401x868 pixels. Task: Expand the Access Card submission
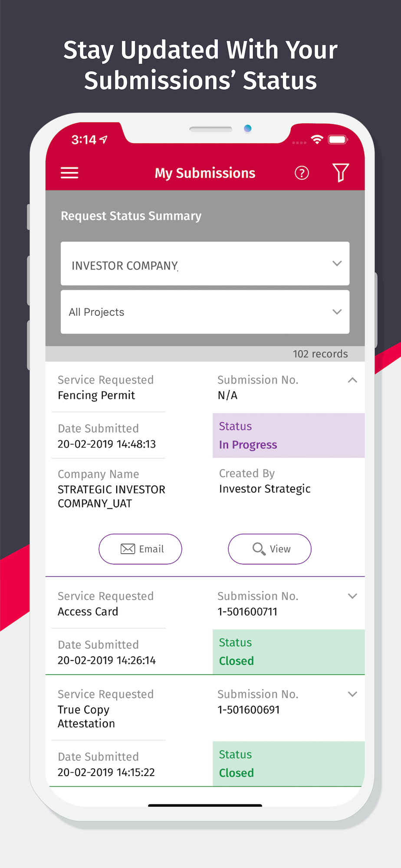[352, 596]
